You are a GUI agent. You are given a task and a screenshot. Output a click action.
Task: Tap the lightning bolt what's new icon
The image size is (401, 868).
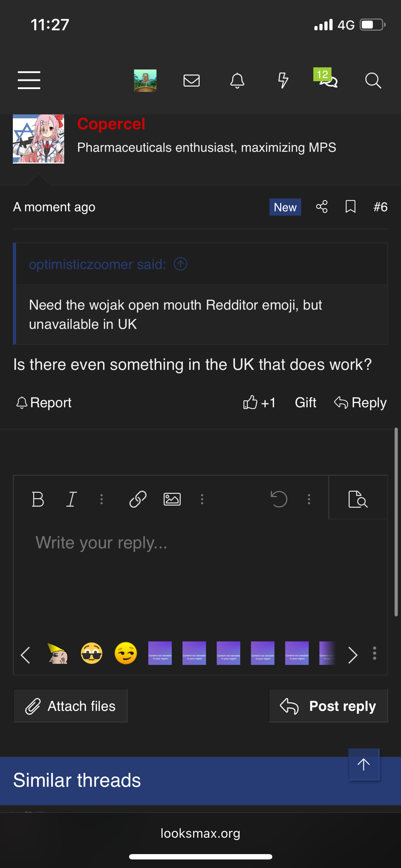pos(283,81)
